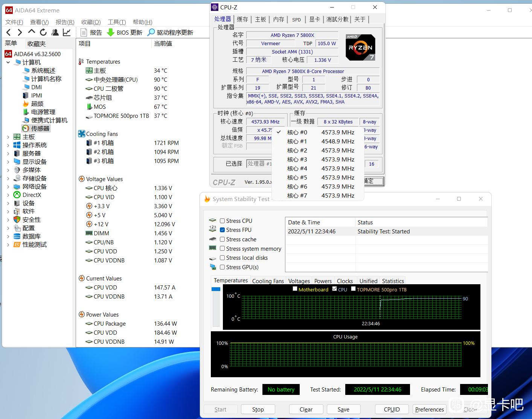Enable the Stress cache checkbox
Viewport: 532px width, 419px height.
223,239
